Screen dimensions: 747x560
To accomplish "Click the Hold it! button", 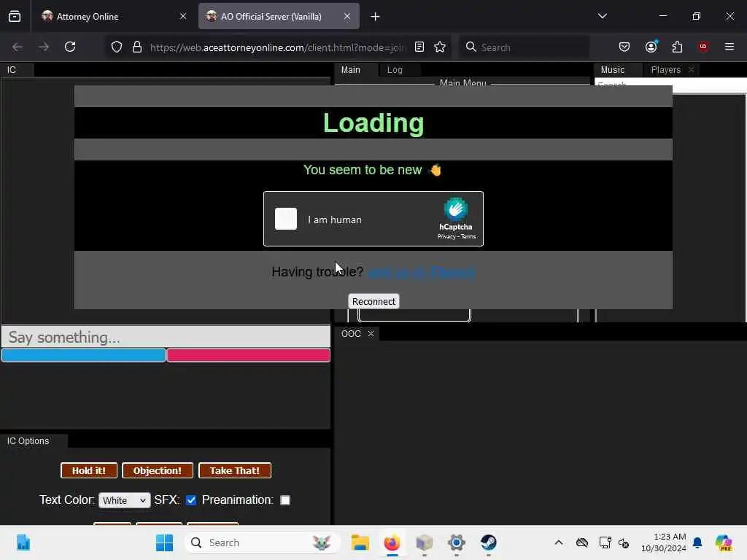I will 88,470.
